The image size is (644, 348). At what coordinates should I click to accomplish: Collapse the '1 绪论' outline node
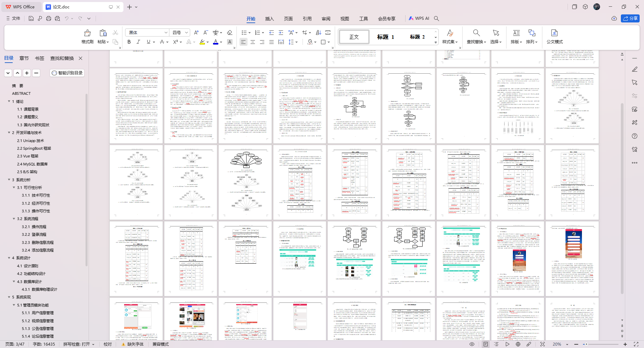tap(9, 101)
